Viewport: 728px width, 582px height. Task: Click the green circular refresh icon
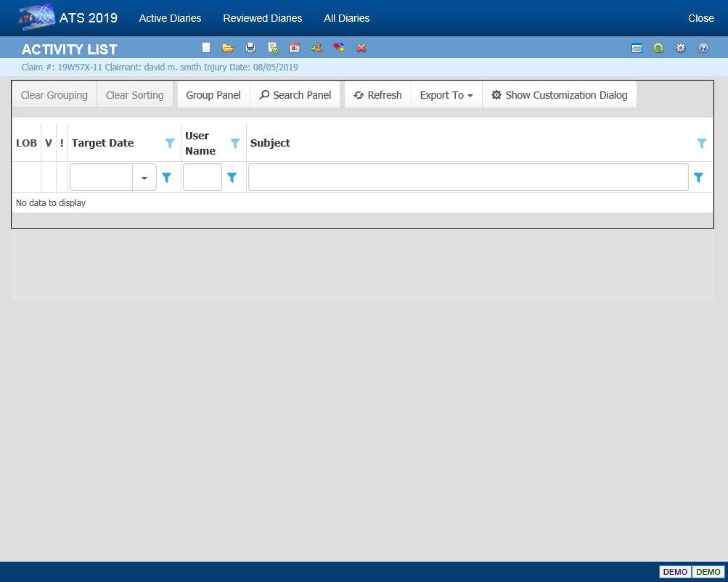pos(658,48)
